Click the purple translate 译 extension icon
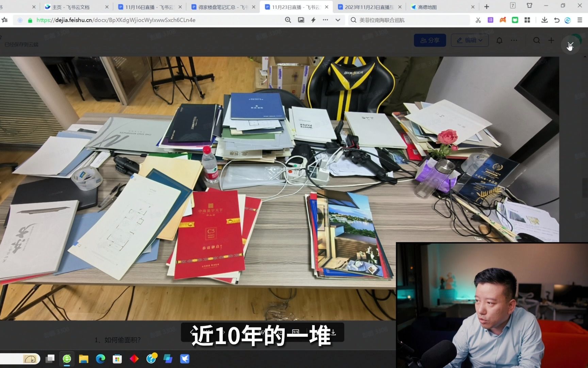Screen dimensions: 588x368 click(x=490, y=20)
